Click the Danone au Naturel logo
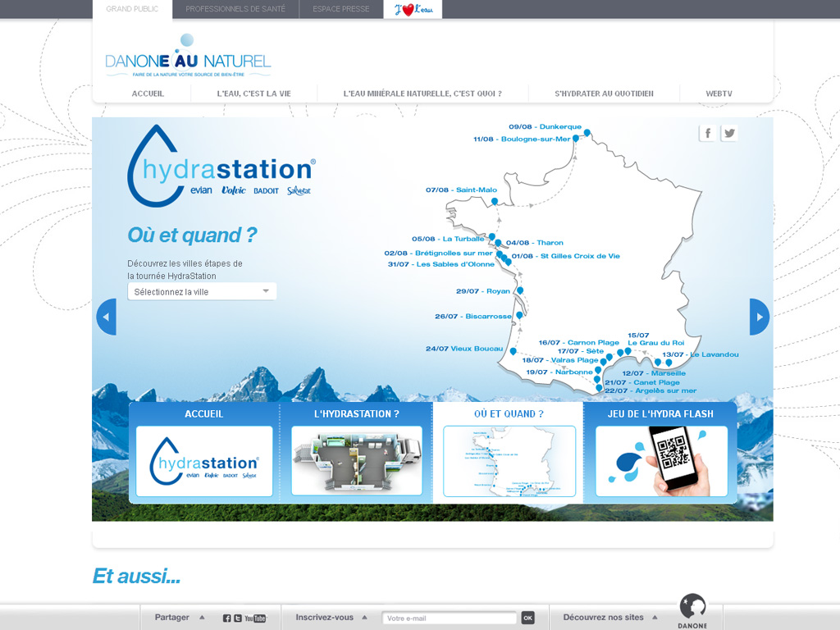The width and height of the screenshot is (840, 630). coord(188,57)
